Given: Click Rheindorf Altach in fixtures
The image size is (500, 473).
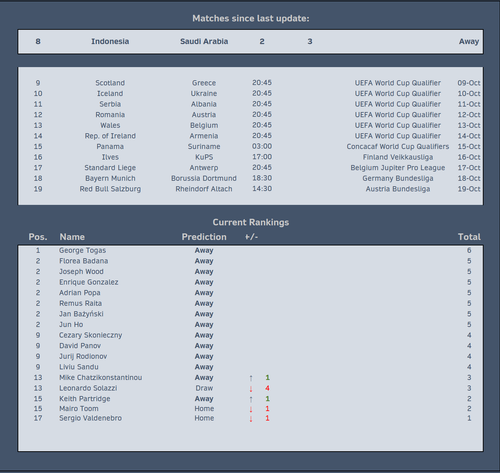Looking at the screenshot, I should [x=204, y=189].
